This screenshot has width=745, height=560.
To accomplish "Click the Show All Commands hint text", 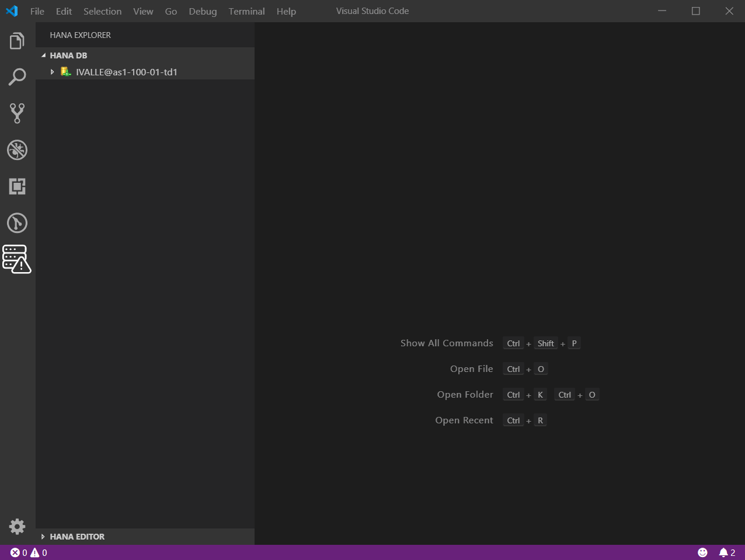I will [x=447, y=343].
